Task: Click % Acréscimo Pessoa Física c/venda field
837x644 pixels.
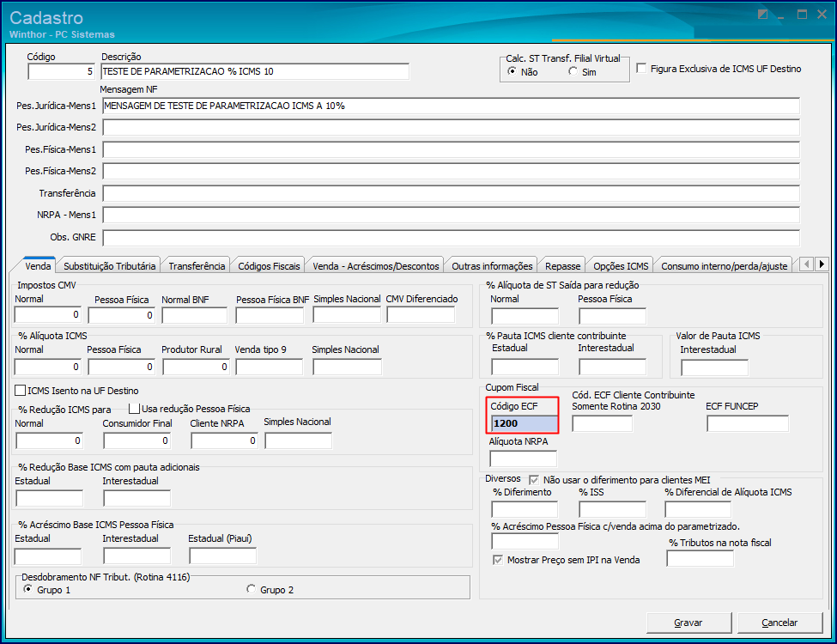Action: [525, 541]
